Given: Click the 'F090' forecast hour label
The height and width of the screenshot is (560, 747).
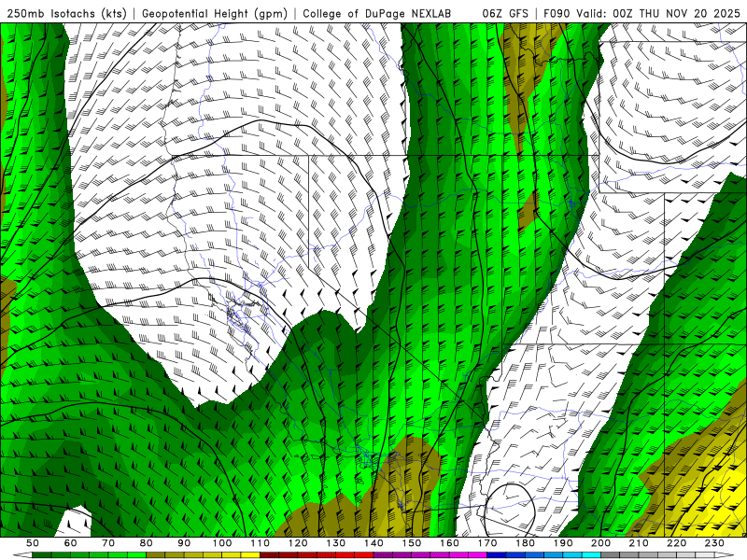Looking at the screenshot, I should pyautogui.click(x=557, y=14).
